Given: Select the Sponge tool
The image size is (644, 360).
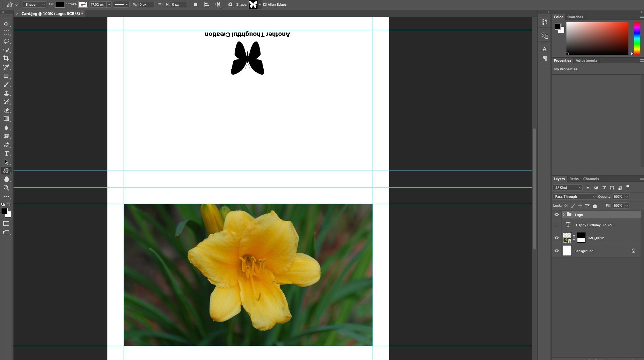Looking at the screenshot, I should [6, 136].
